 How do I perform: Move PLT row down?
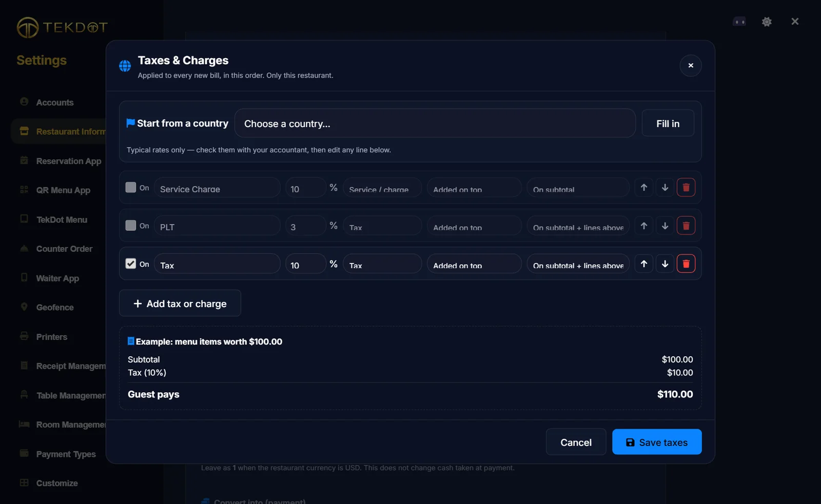point(665,226)
